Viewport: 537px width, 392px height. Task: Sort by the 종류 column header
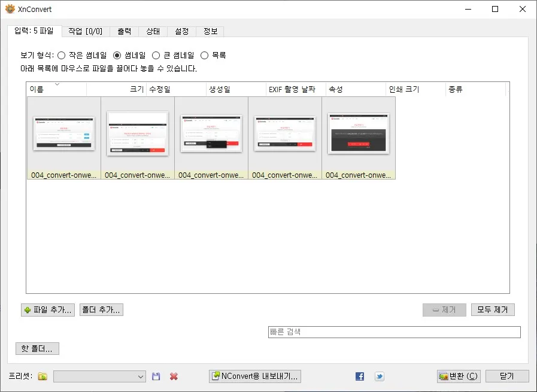(x=476, y=89)
